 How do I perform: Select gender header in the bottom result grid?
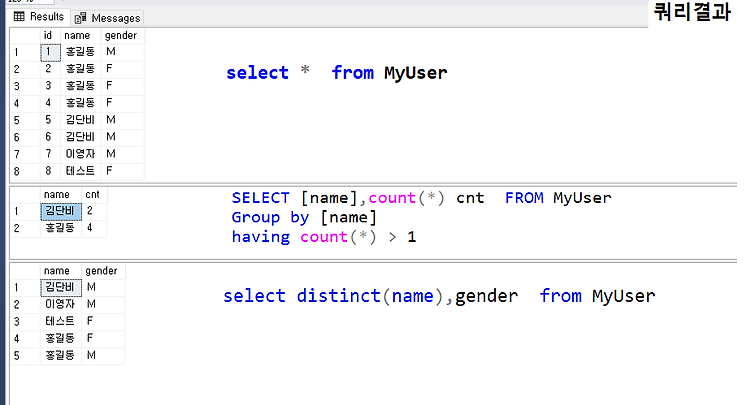[x=103, y=271]
